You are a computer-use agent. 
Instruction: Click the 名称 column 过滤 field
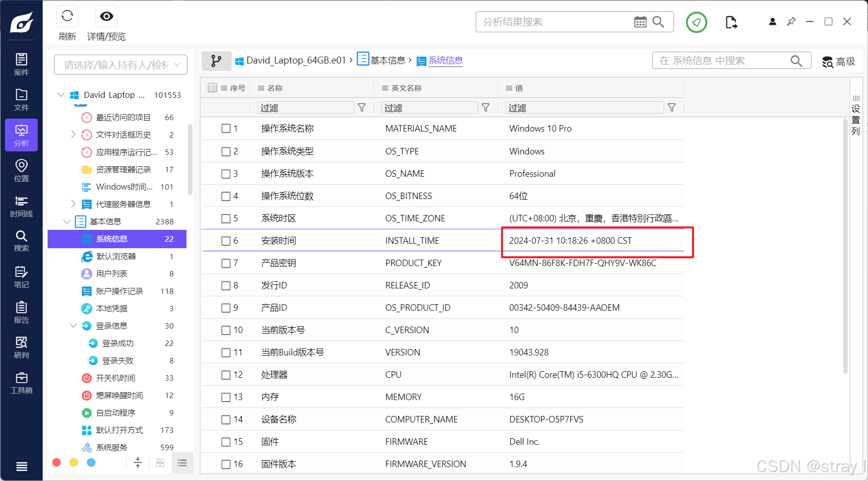306,108
